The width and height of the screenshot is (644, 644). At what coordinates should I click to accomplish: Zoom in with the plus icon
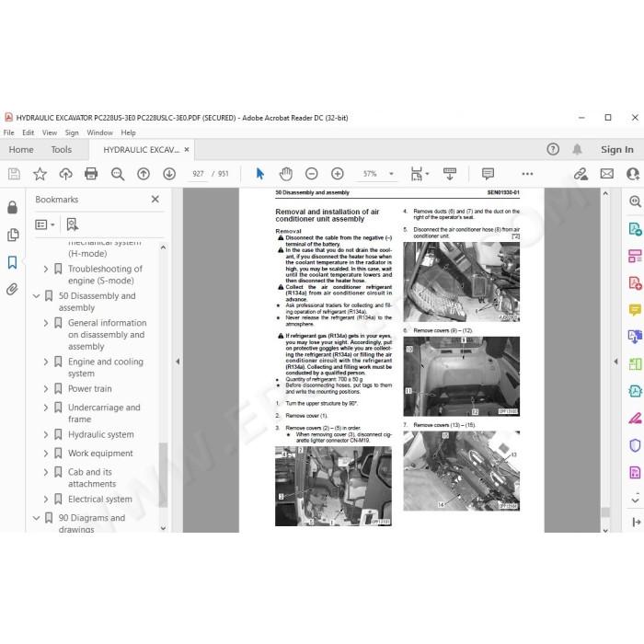point(338,174)
